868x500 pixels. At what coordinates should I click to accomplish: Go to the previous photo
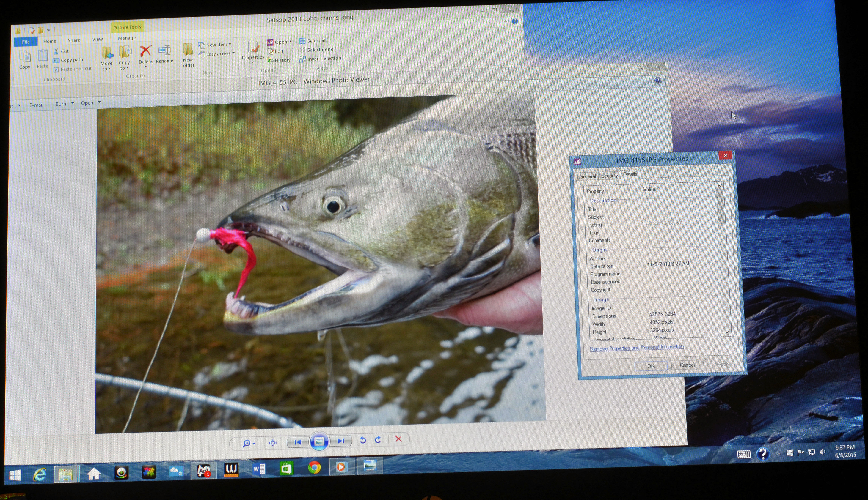(x=297, y=442)
